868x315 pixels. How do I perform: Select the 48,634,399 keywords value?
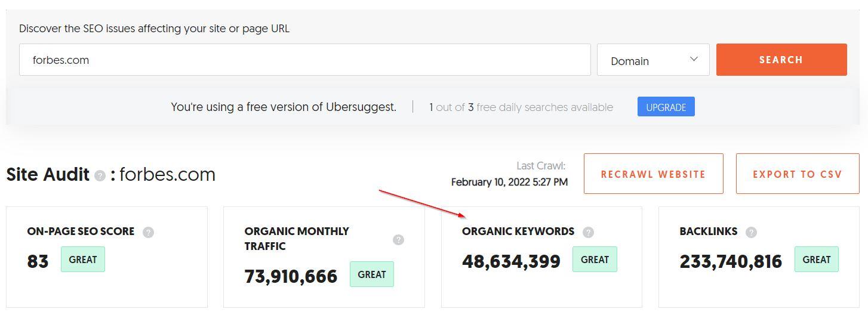click(x=511, y=261)
